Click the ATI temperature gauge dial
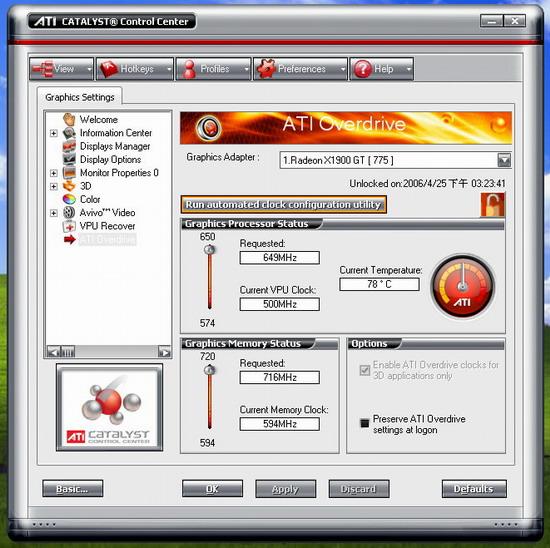This screenshot has height=548, width=550. 462,286
